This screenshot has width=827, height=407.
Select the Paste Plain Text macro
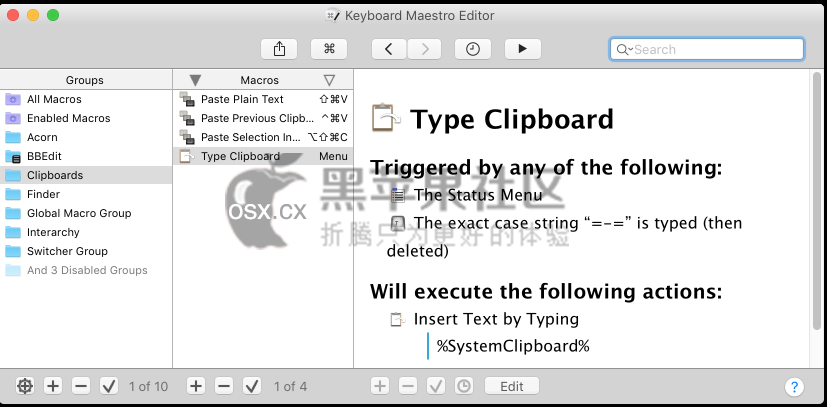click(x=263, y=99)
